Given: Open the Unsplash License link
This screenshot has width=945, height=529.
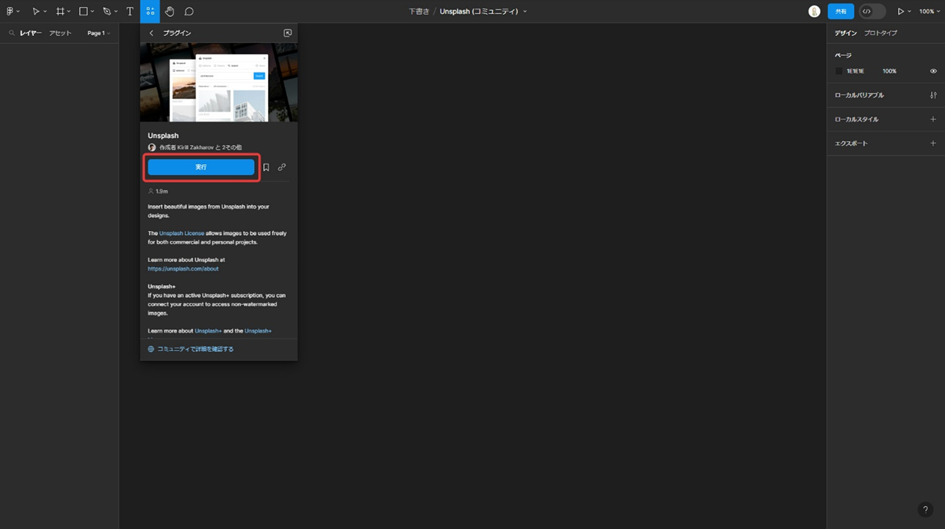Looking at the screenshot, I should coord(181,233).
